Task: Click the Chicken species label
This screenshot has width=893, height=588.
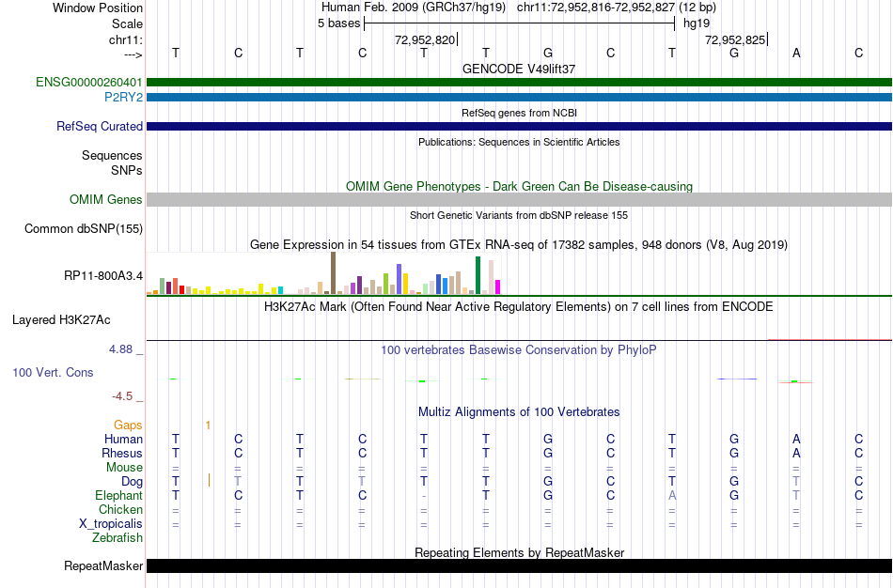Action: click(120, 509)
